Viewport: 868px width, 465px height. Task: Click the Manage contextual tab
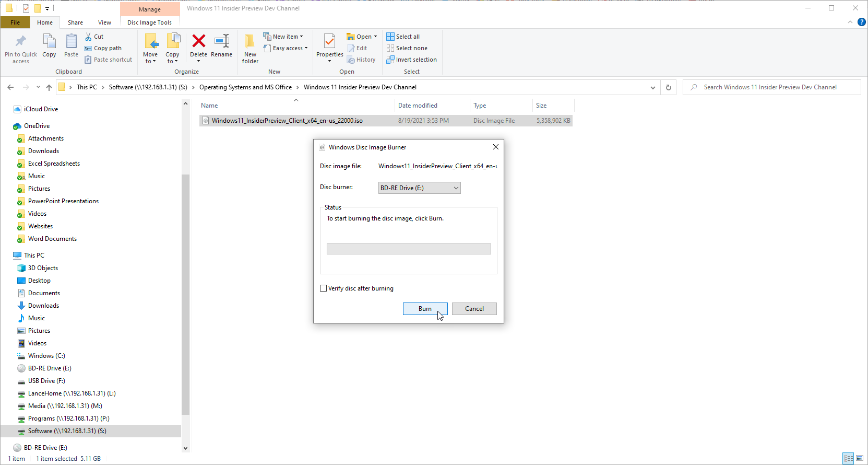coord(150,9)
